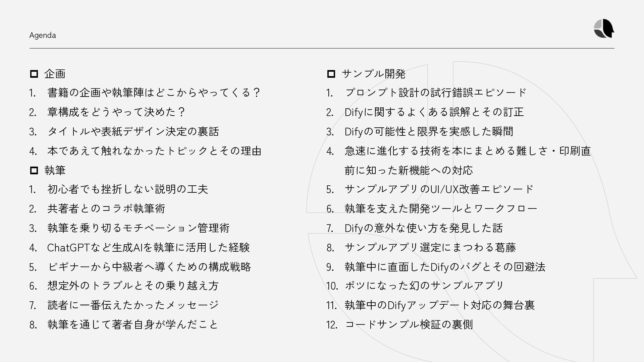
Task: Click item 執筆を通じて著者自身が学んだこと
Action: 133,324
